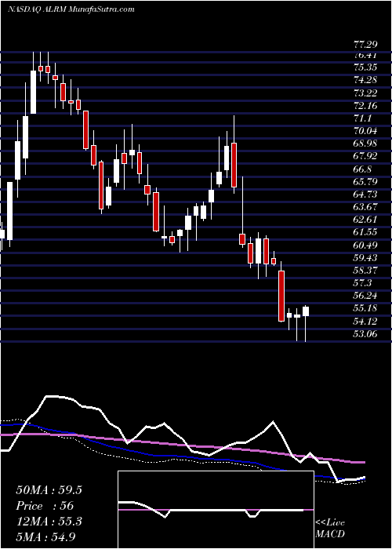The image size is (392, 549).
Task: Click the 74.28 price axis label
Action: 365,80
